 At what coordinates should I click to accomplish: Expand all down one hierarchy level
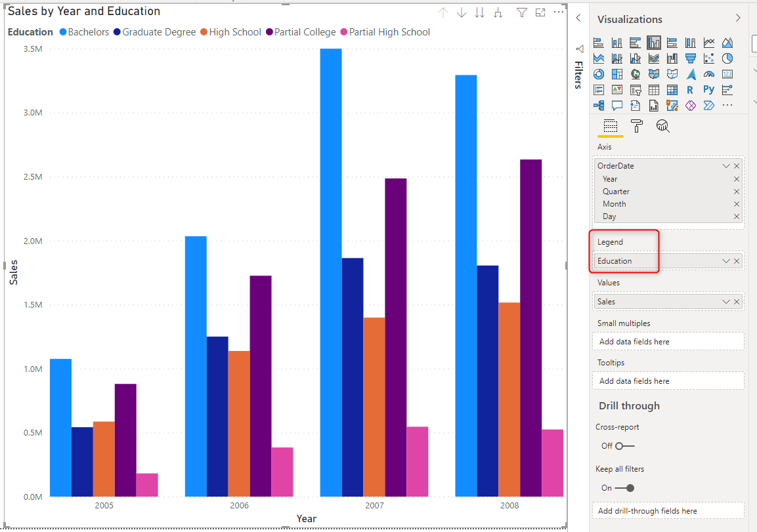[498, 12]
